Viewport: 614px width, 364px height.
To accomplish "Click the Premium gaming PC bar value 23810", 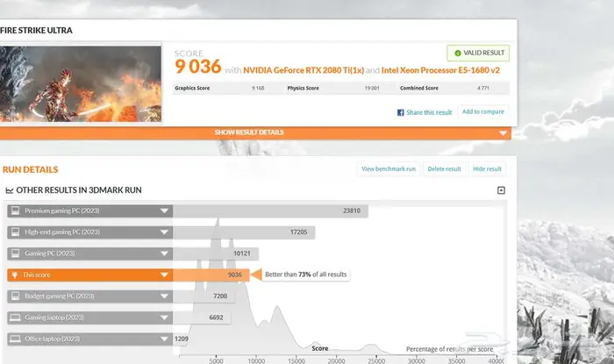I will point(352,211).
